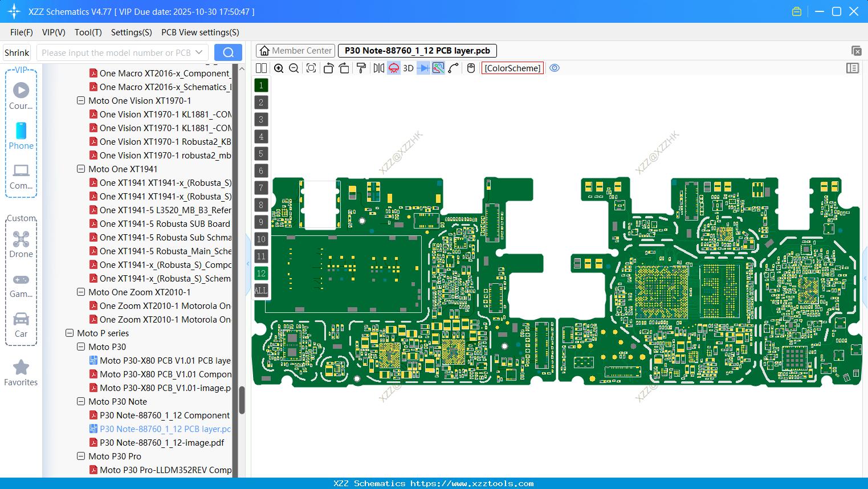Screen dimensions: 868x489
Task: Click the mouse settings toolbar icon
Action: pyautogui.click(x=471, y=68)
